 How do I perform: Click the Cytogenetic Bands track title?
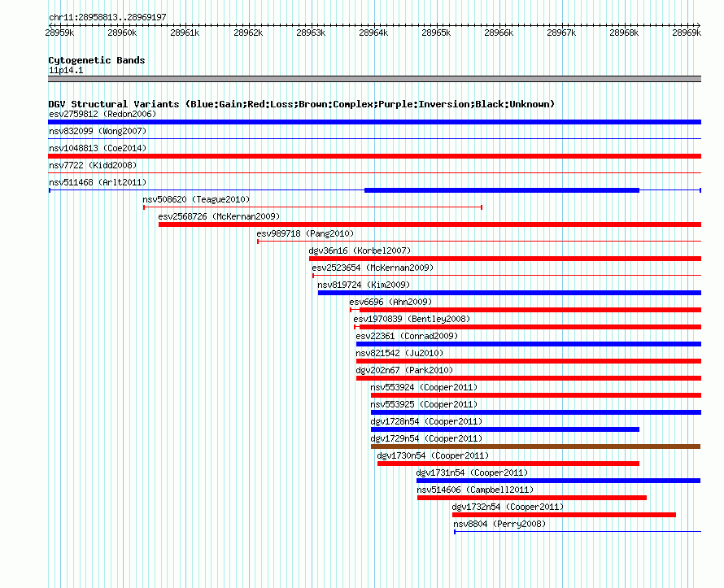[97, 60]
